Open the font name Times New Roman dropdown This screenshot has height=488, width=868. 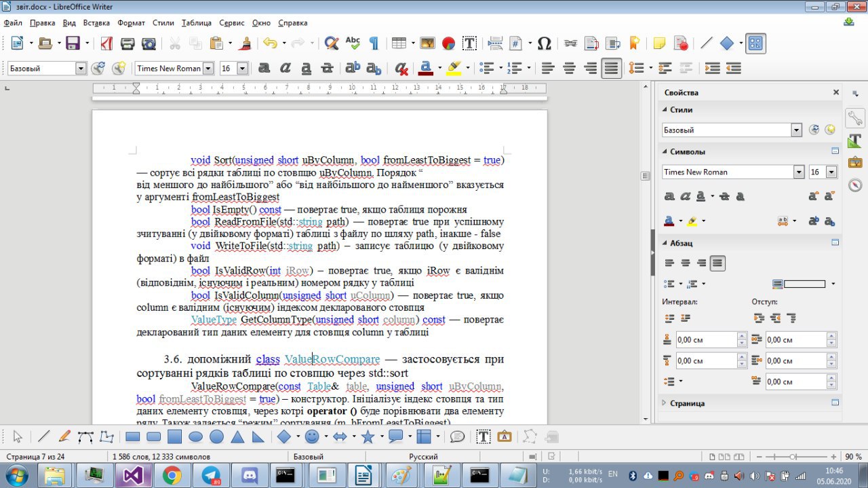208,69
